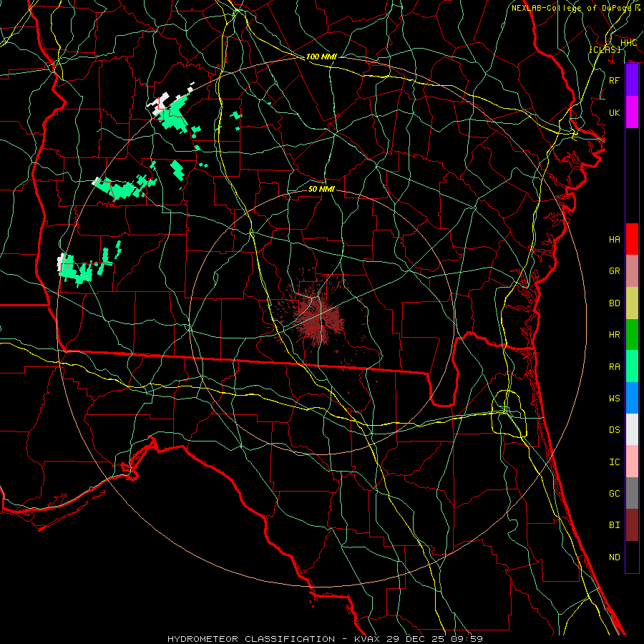Image resolution: width=644 pixels, height=644 pixels.
Task: Click the RF purple legend swatch
Action: [x=632, y=80]
